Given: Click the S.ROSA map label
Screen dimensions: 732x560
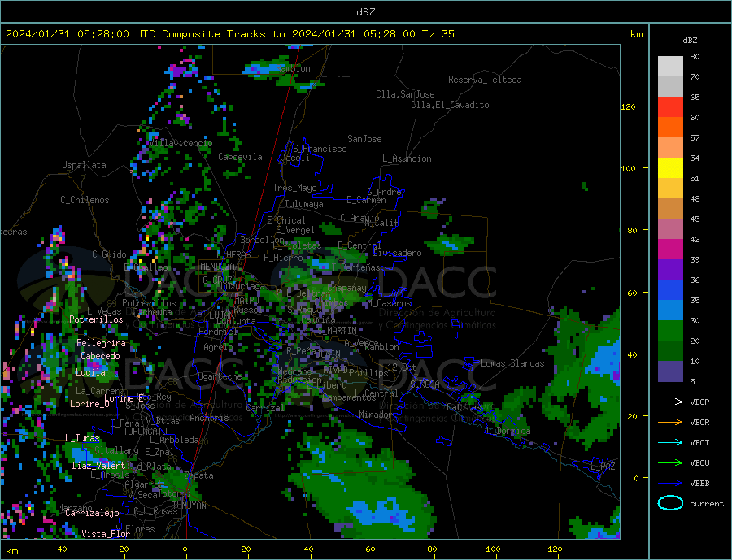Looking at the screenshot, I should pyautogui.click(x=425, y=384).
